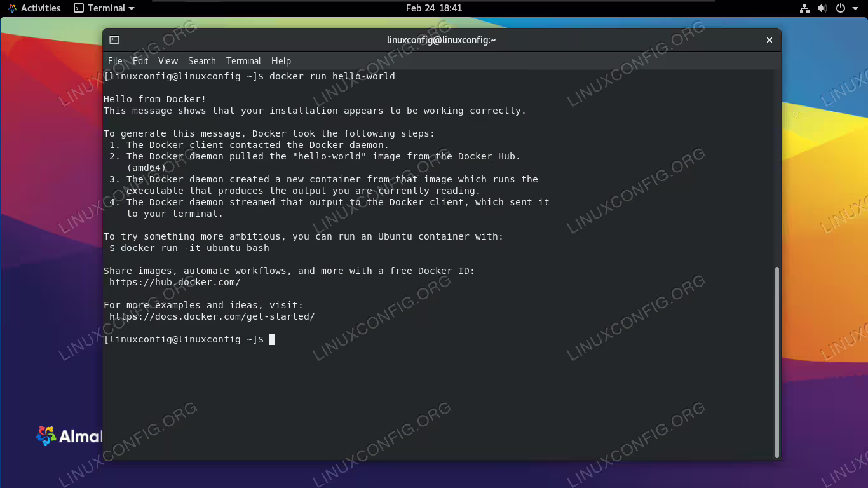Click the 'For more examples and ideas, visit:' line
Viewport: 868px width, 488px height.
pyautogui.click(x=203, y=305)
